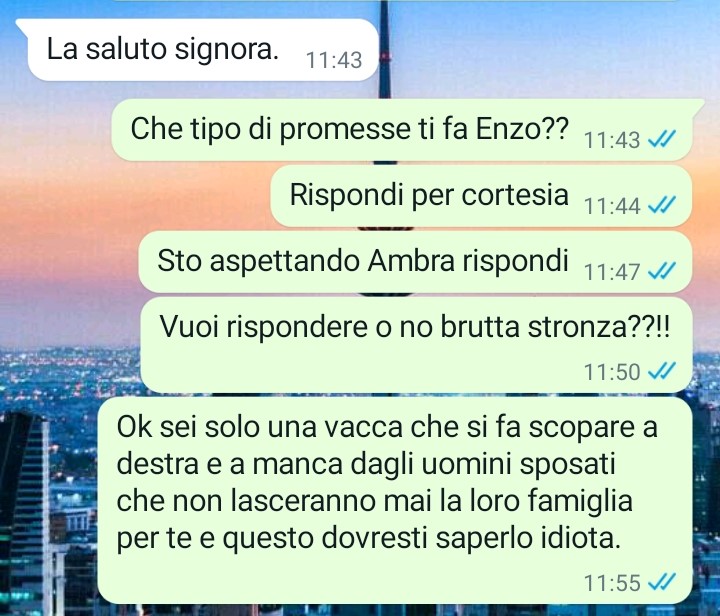720x616 pixels.
Task: Tap the 11:50 timestamp
Action: pyautogui.click(x=612, y=372)
